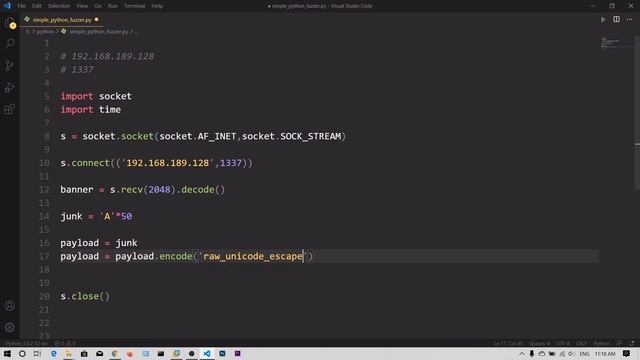Click the IP string '192.168.189.128' on line 10
This screenshot has width=640, height=360.
click(167, 163)
